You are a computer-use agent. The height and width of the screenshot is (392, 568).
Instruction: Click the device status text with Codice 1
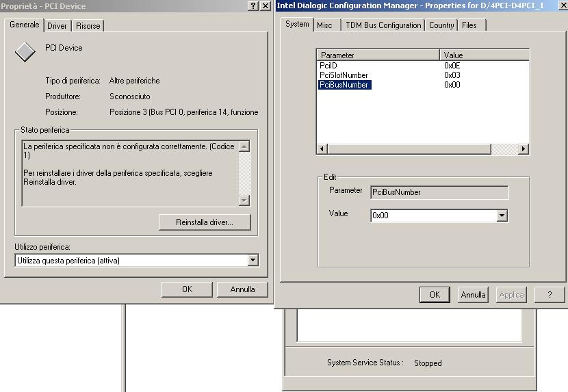(129, 151)
